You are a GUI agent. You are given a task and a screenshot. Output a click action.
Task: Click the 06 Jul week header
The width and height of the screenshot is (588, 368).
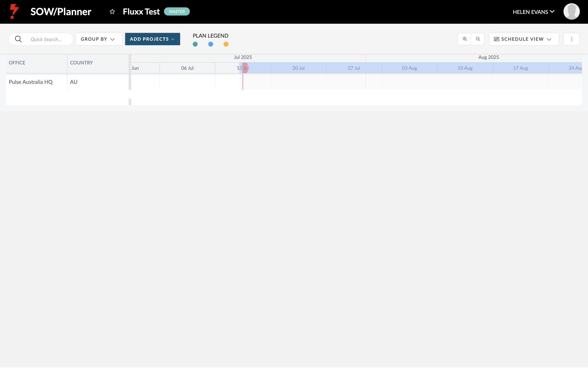click(x=187, y=68)
